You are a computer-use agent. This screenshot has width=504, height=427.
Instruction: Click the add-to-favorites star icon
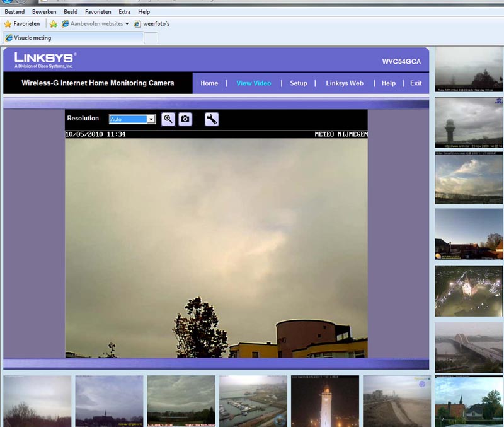[x=54, y=24]
